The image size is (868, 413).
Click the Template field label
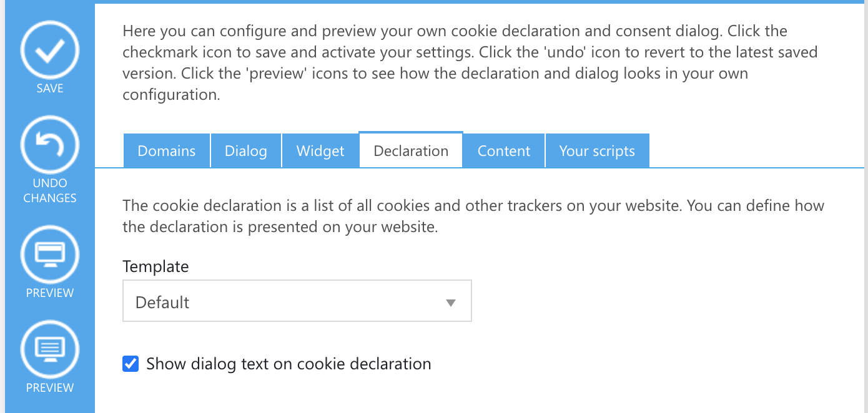(x=155, y=266)
